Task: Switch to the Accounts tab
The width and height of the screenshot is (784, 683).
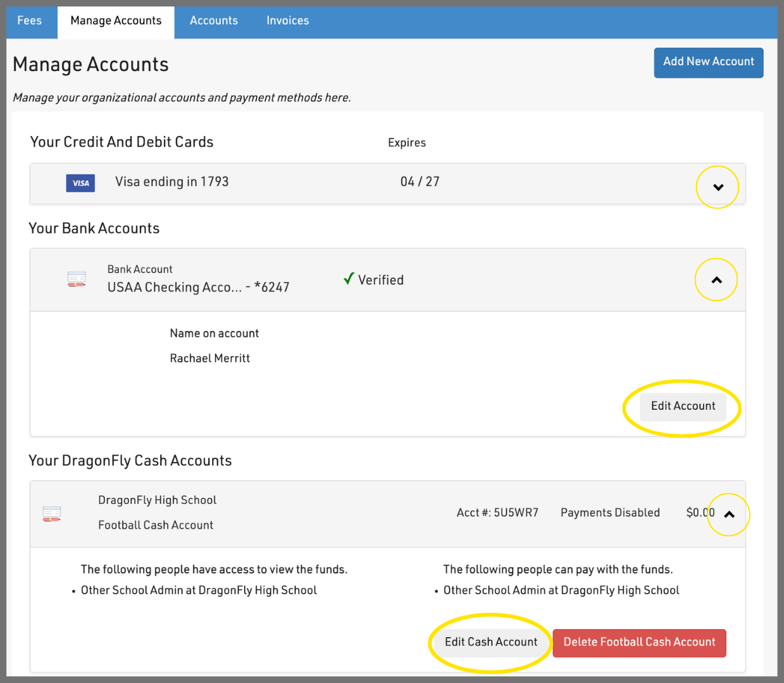Action: pos(214,21)
